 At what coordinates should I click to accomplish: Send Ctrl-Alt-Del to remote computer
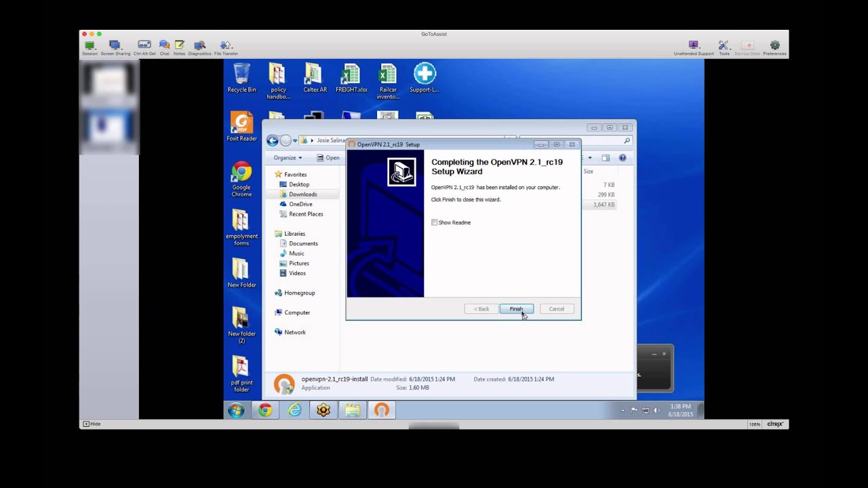point(144,47)
